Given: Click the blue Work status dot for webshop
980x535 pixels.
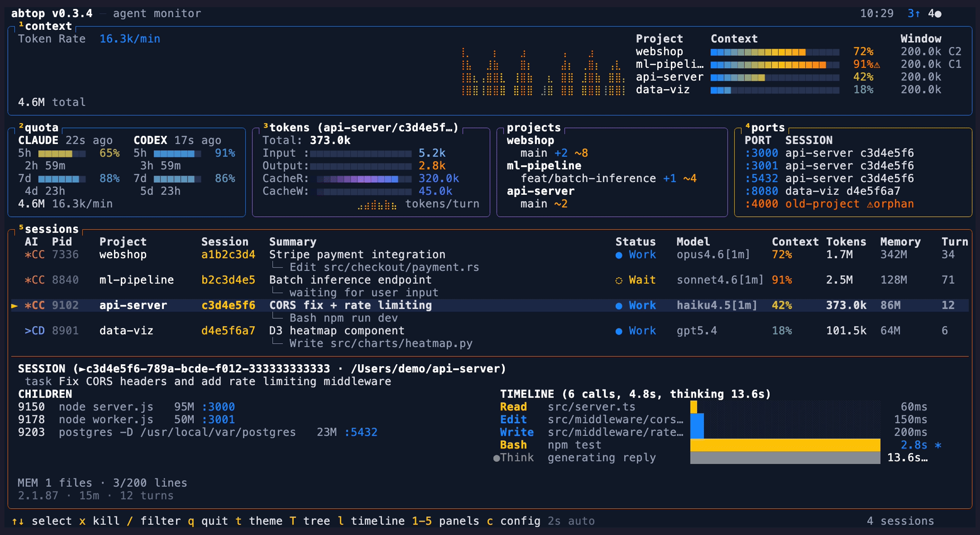Looking at the screenshot, I should (619, 255).
